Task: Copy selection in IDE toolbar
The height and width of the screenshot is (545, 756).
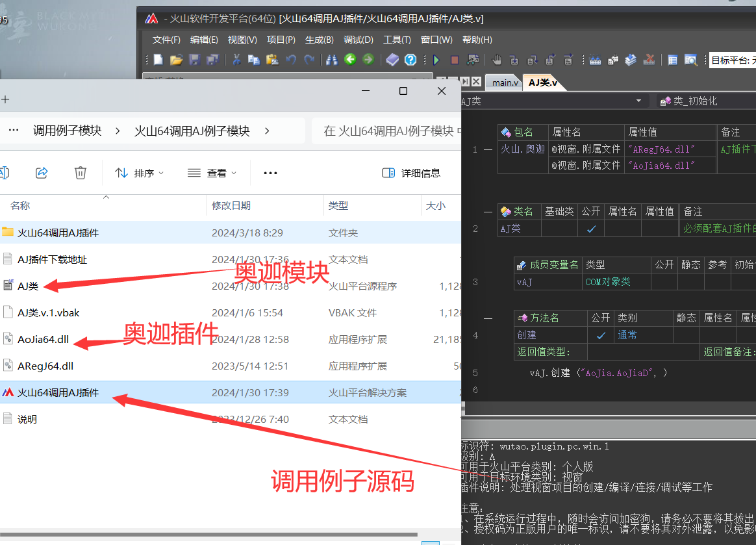Action: coord(253,59)
